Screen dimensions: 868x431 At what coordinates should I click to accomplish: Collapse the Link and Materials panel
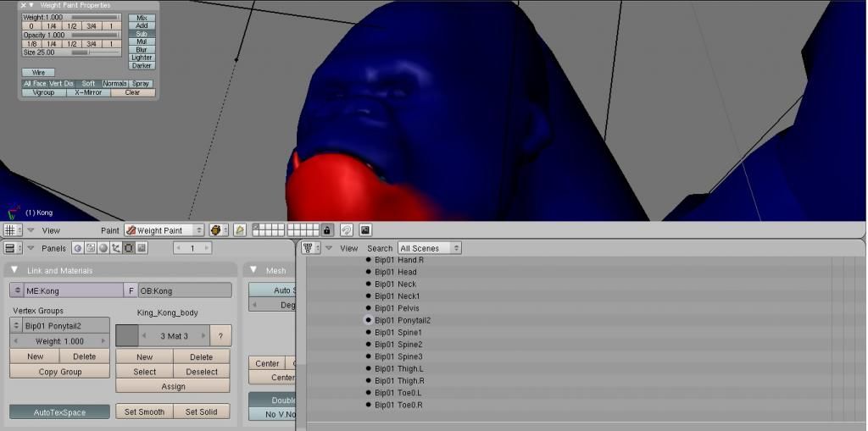[14, 270]
